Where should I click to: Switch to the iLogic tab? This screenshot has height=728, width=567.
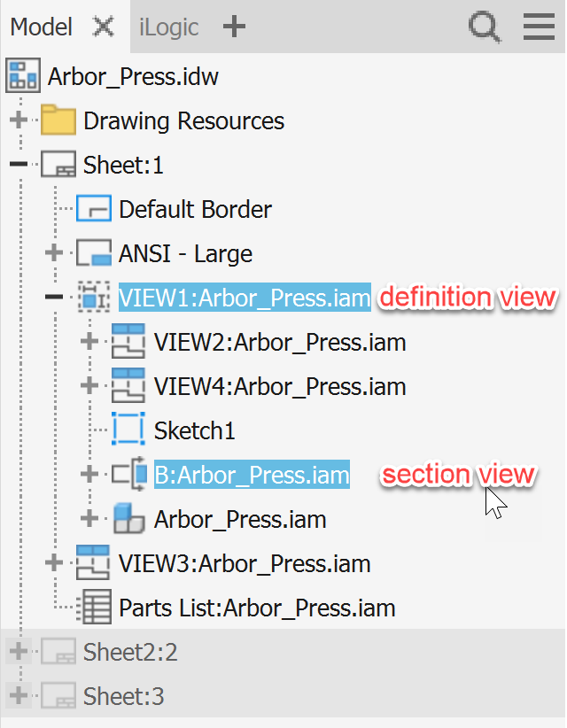(x=168, y=27)
